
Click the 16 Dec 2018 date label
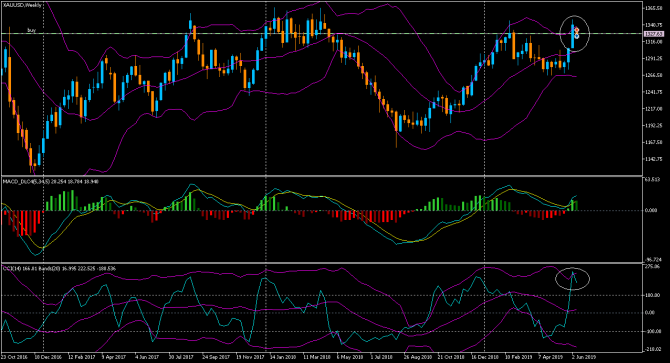click(x=485, y=357)
